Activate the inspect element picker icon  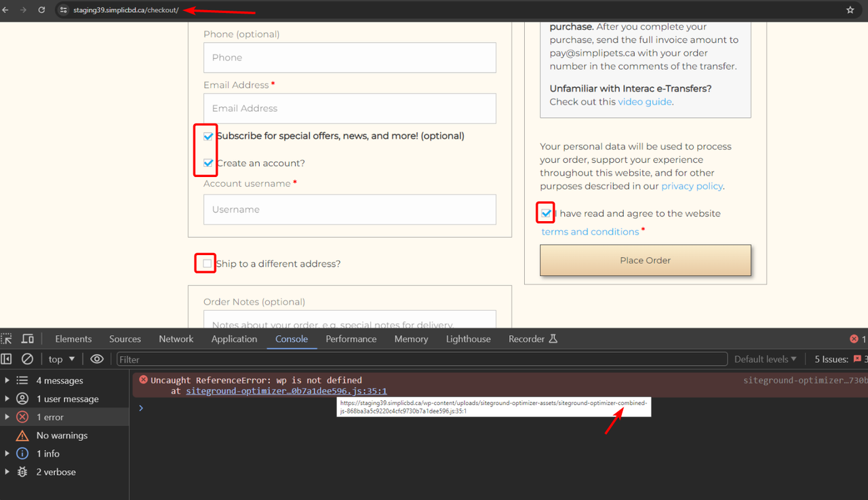[6, 339]
